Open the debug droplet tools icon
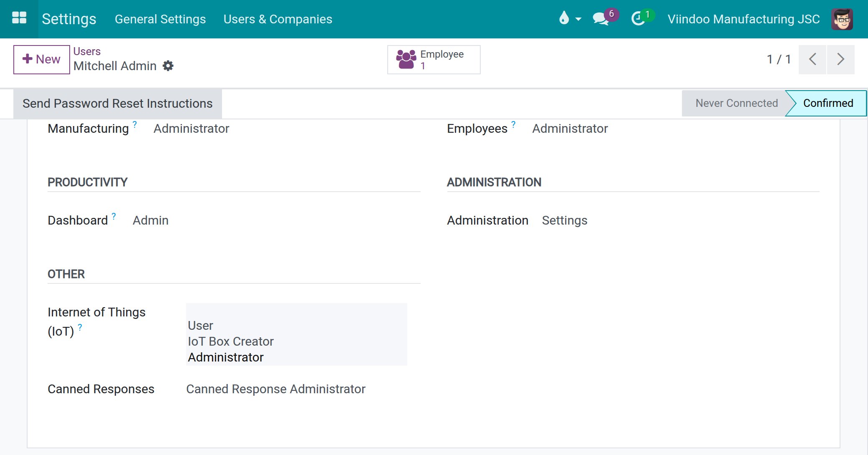Screen dimensions: 868x455 pos(564,18)
